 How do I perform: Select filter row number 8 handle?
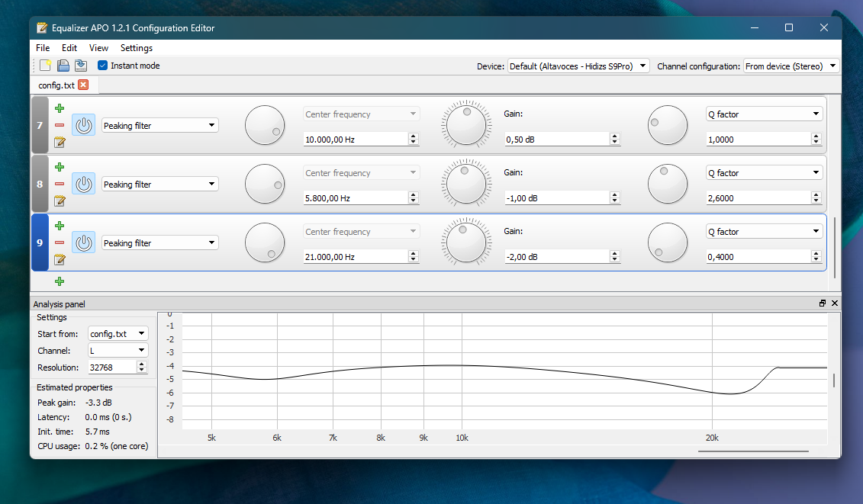[40, 184]
